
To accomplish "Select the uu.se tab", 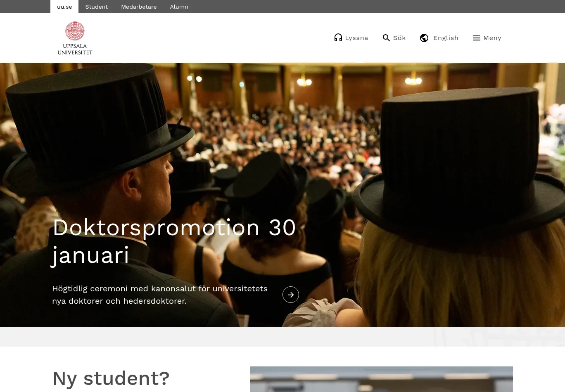I will pos(64,7).
